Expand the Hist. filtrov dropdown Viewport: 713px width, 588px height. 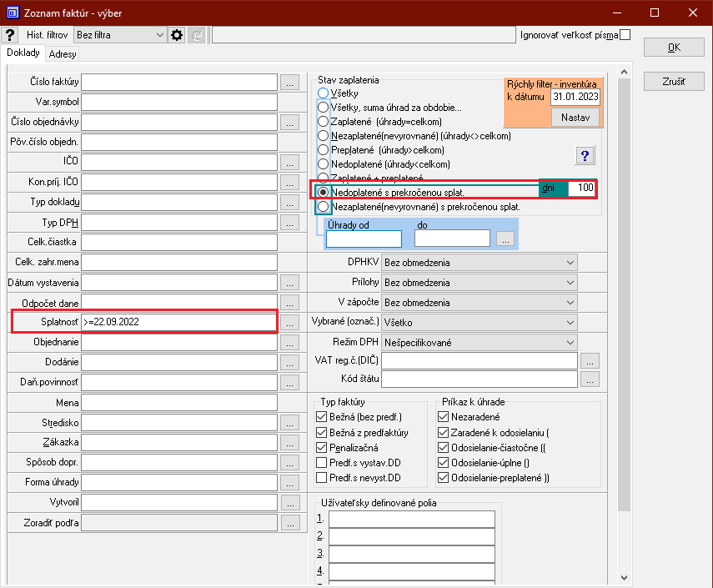[160, 35]
